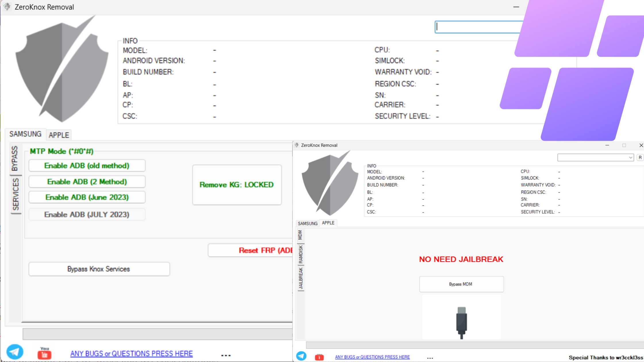644x362 pixels.
Task: Open bugs or questions link in small window
Action: (372, 357)
